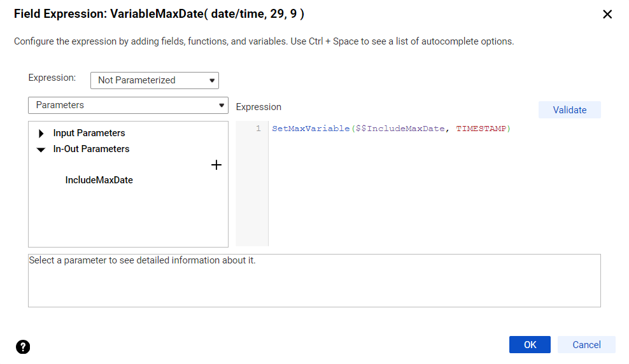
Task: Cancel the expression dialog
Action: click(586, 345)
